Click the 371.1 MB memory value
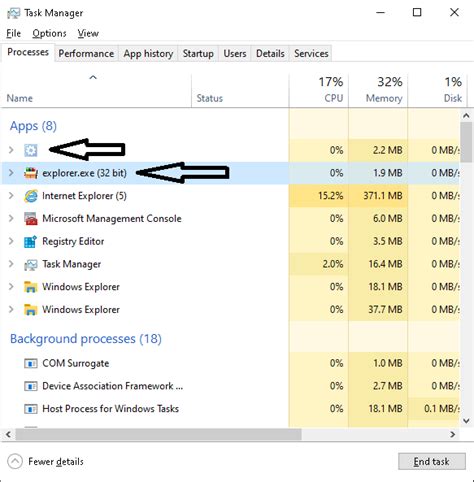The width and height of the screenshot is (474, 482). click(x=383, y=196)
